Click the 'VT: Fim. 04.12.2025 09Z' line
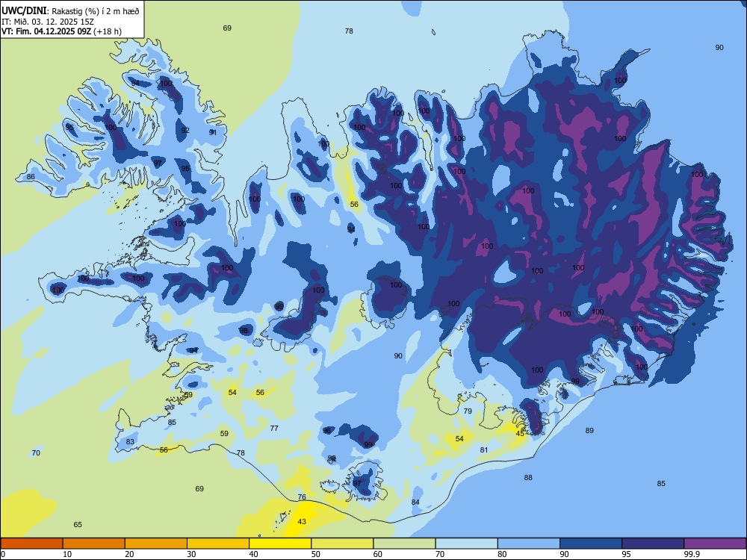This screenshot has width=747, height=560. (x=46, y=31)
